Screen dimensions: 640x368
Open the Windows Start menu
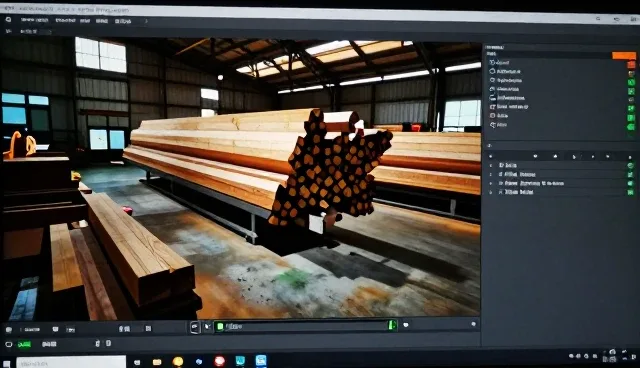point(7,363)
